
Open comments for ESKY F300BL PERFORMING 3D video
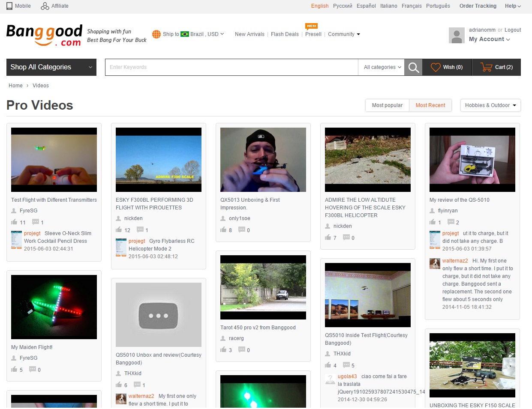click(140, 230)
